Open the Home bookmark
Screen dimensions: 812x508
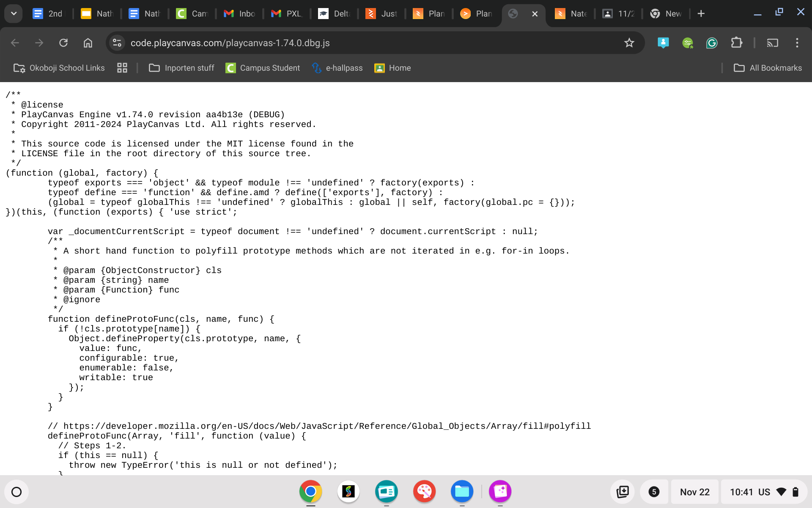pyautogui.click(x=393, y=68)
